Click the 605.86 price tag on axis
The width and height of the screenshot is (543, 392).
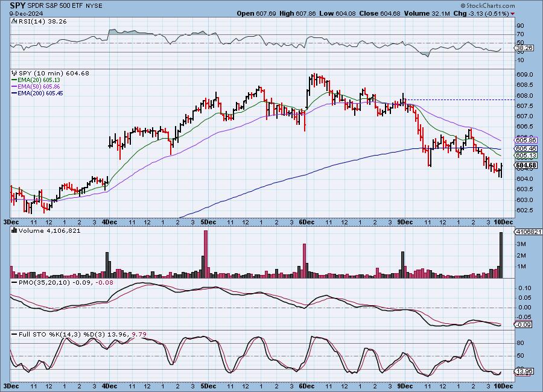(526, 141)
